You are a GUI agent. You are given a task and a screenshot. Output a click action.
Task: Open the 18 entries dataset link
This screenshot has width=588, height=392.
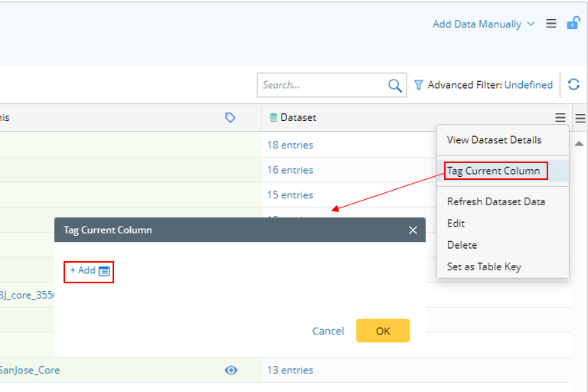[x=290, y=145]
